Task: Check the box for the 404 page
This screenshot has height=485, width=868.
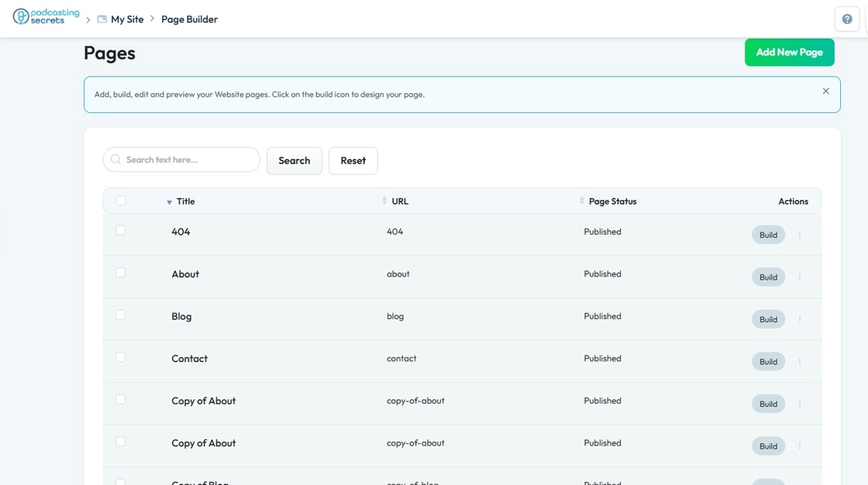Action: click(121, 230)
